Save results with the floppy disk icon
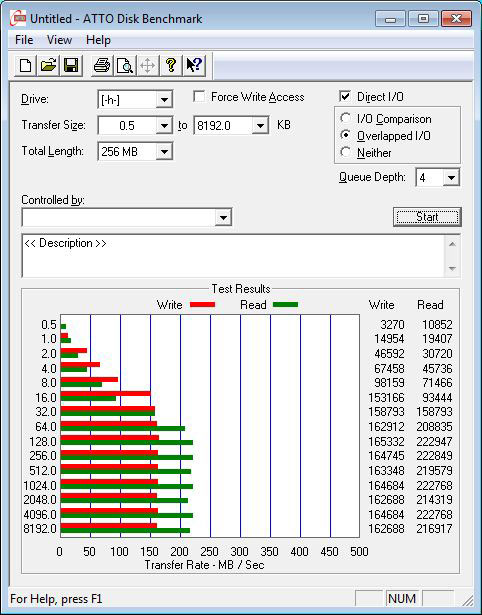 tap(71, 65)
